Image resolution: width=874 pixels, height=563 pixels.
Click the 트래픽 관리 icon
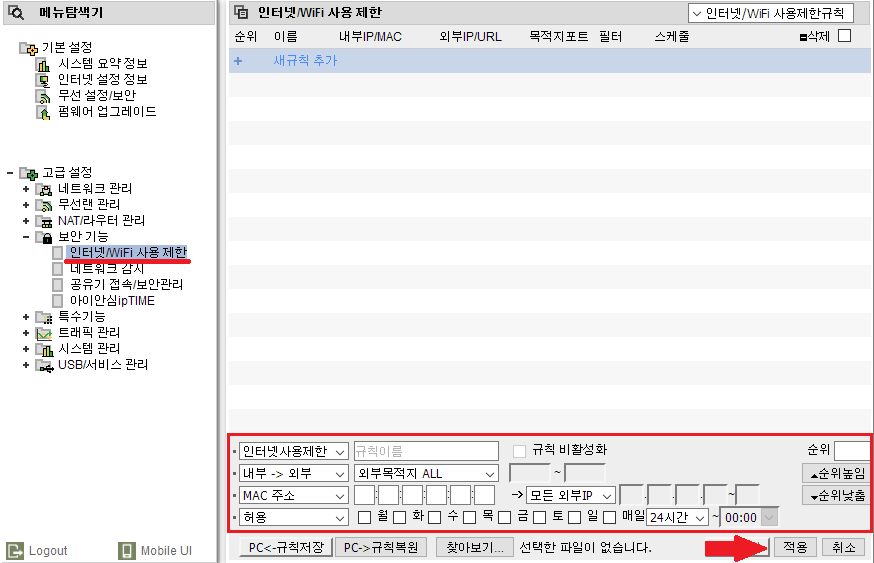(x=44, y=333)
